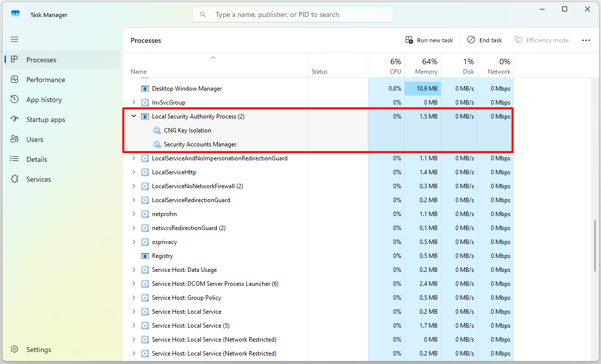601x364 pixels.
Task: Expand LocalServiceAndNoImpersonationRedirectionGuard group
Action: (x=134, y=158)
